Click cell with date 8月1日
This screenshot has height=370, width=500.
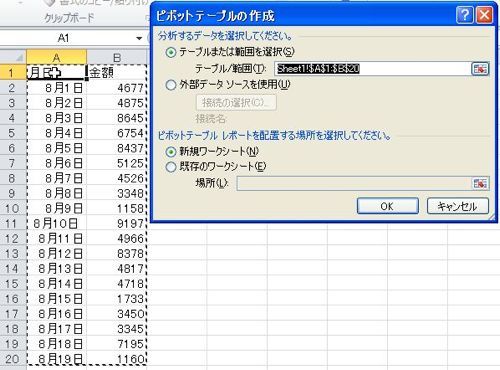point(56,88)
